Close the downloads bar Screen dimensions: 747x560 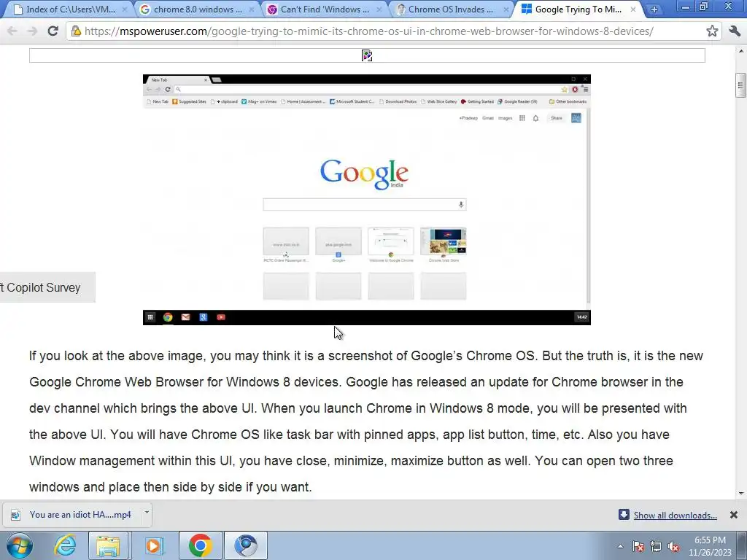click(x=734, y=515)
